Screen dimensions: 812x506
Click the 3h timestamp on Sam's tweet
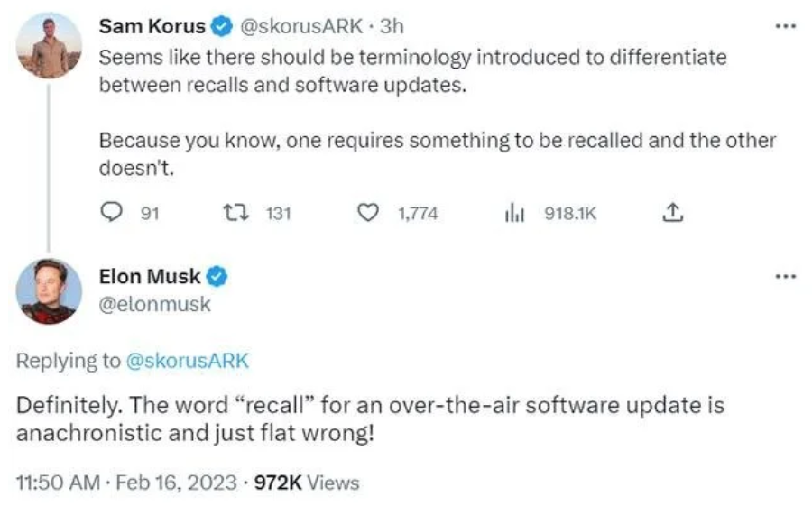point(392,26)
